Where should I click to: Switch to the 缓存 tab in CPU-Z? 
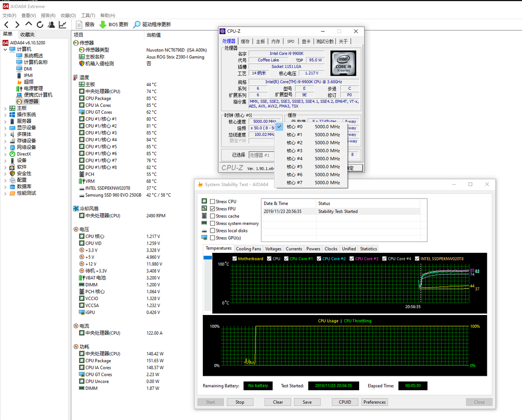(245, 41)
